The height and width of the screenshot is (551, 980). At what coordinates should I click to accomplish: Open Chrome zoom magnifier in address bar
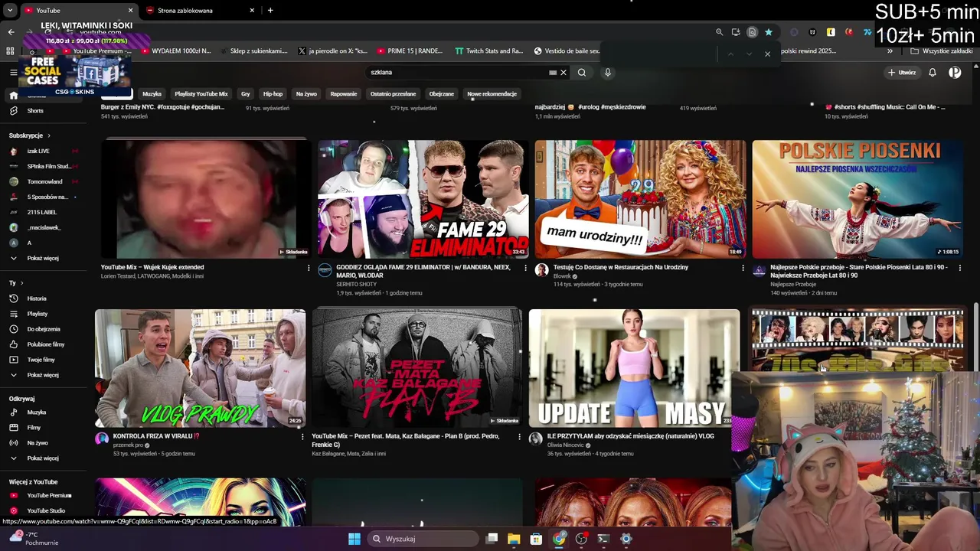(x=719, y=32)
